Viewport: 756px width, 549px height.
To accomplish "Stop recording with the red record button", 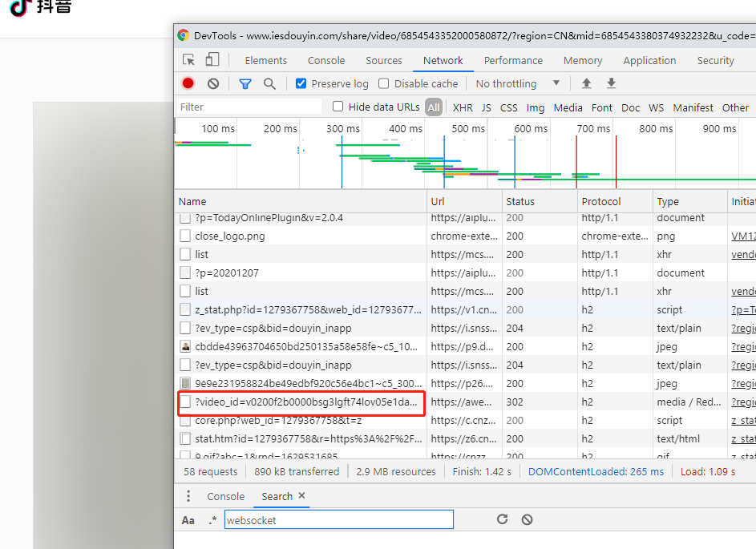I will (x=188, y=83).
